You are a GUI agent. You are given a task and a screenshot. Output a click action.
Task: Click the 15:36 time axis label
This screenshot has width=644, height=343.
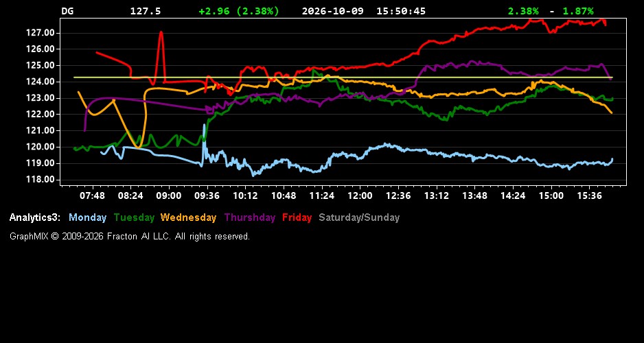(589, 196)
